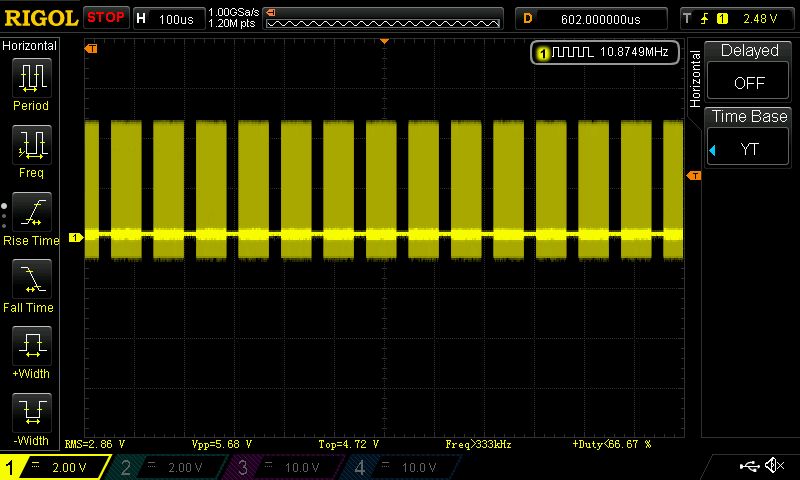Click the trigger level 2.48 V readout
Viewport: 800px width, 480px height.
[x=760, y=19]
